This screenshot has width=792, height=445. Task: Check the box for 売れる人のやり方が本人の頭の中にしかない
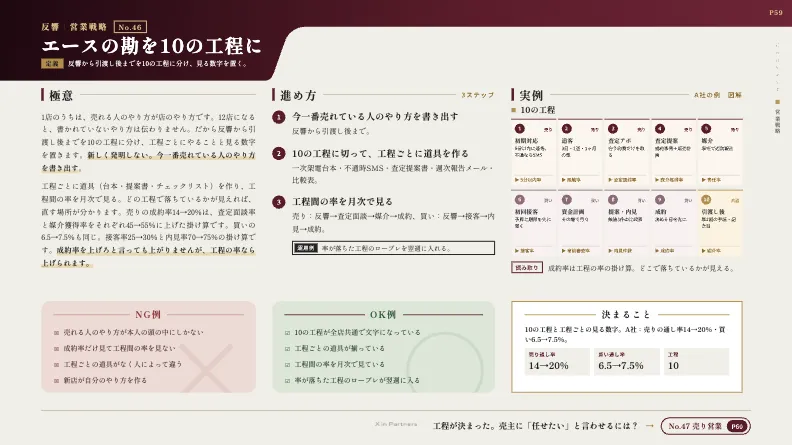57,333
